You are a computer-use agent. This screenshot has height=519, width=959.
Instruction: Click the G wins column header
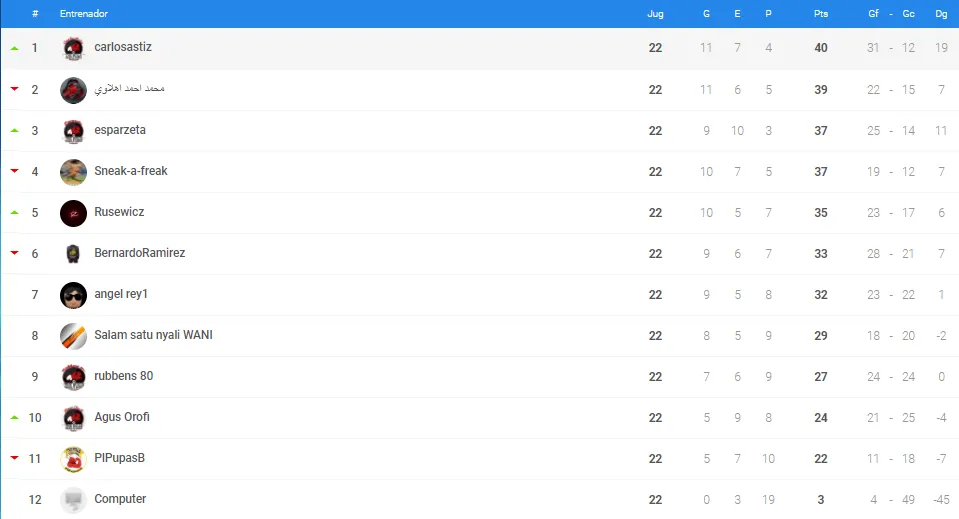coord(706,13)
